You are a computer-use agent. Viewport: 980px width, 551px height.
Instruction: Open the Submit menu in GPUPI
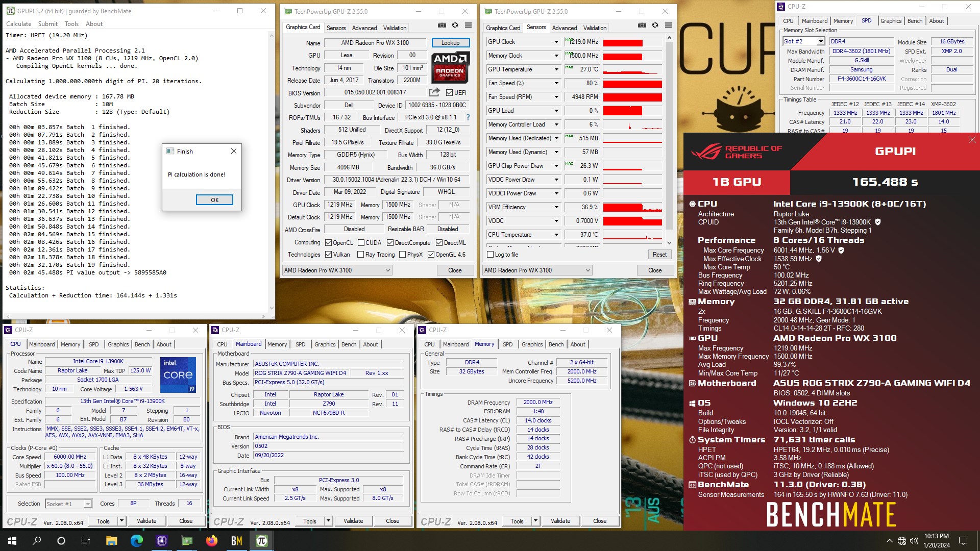click(47, 24)
